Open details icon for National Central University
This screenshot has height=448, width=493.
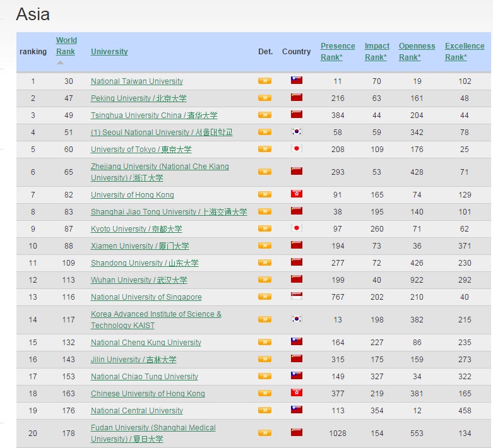coord(264,410)
